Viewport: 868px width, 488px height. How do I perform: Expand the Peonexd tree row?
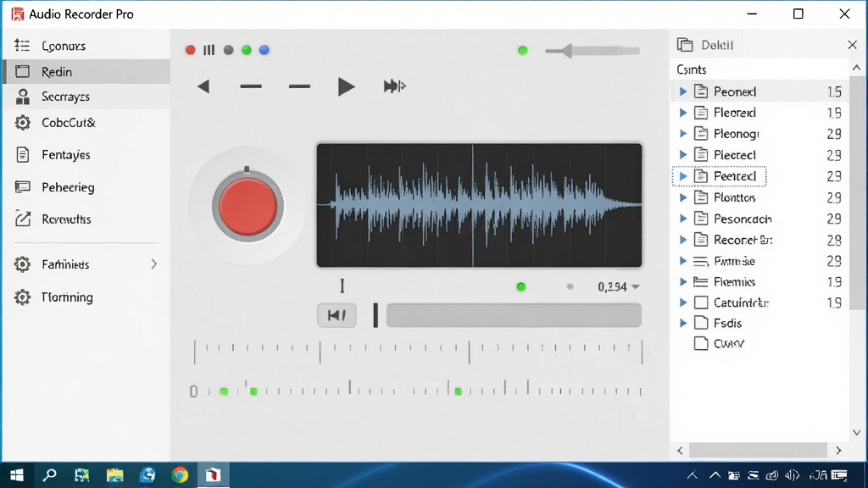(x=683, y=91)
